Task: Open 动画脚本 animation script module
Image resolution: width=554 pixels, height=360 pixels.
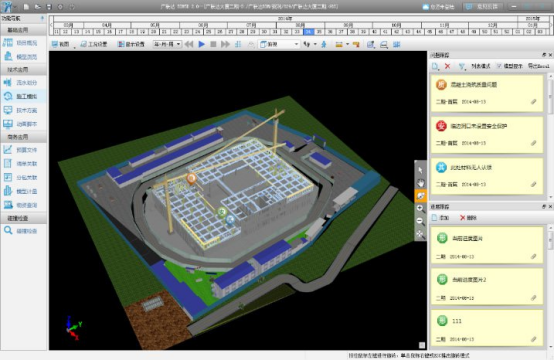Action: 23,124
